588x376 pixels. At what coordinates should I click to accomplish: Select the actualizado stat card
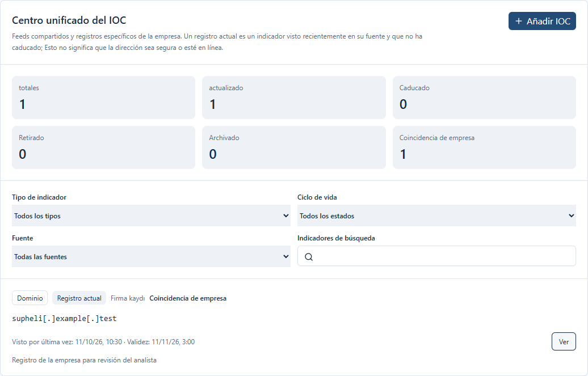coord(293,98)
